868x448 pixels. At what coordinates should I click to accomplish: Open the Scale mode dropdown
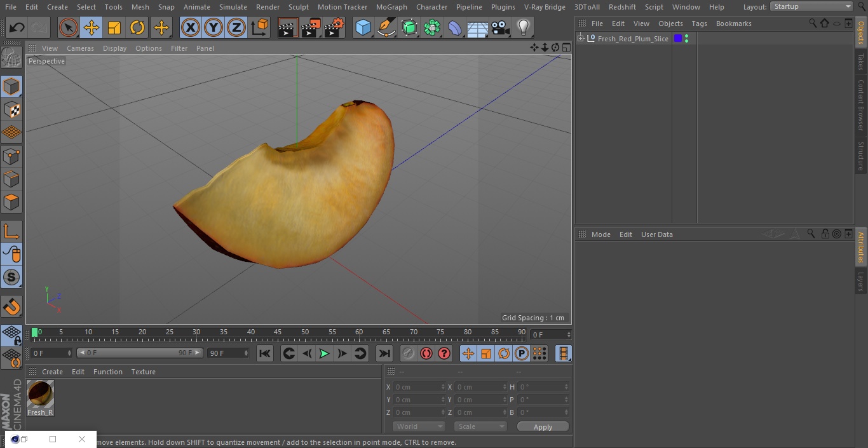click(x=480, y=426)
